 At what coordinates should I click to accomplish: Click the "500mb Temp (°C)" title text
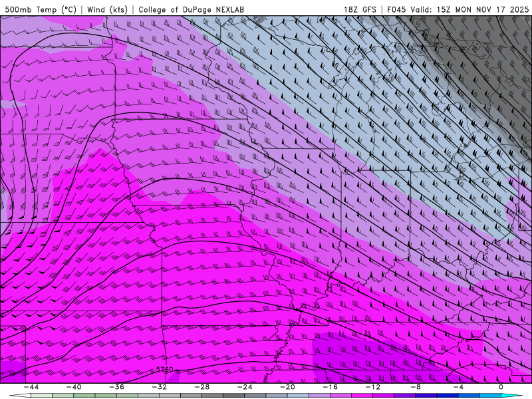(41, 9)
